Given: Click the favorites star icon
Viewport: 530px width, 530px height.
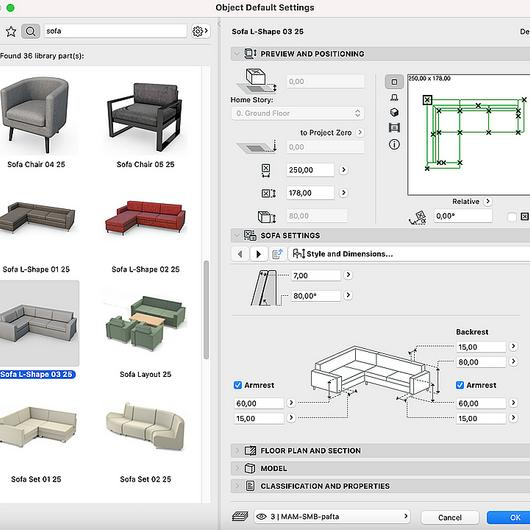Looking at the screenshot, I should (x=11, y=31).
